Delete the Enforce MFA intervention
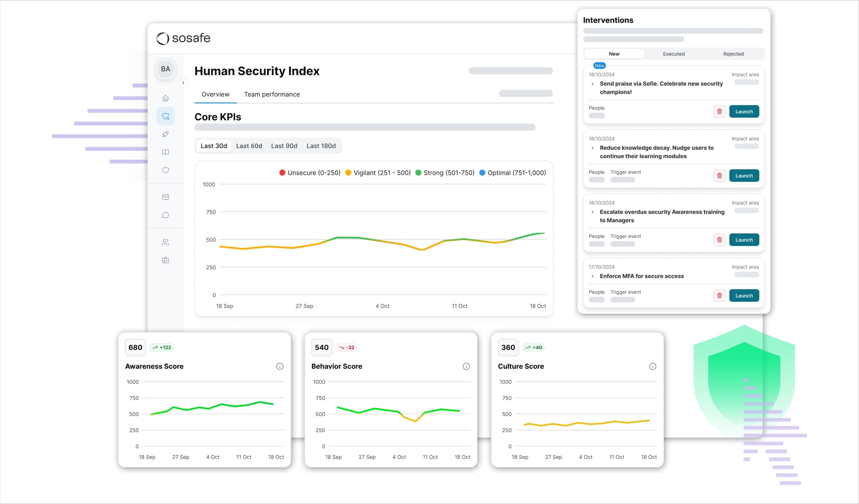859x504 pixels. tap(719, 295)
